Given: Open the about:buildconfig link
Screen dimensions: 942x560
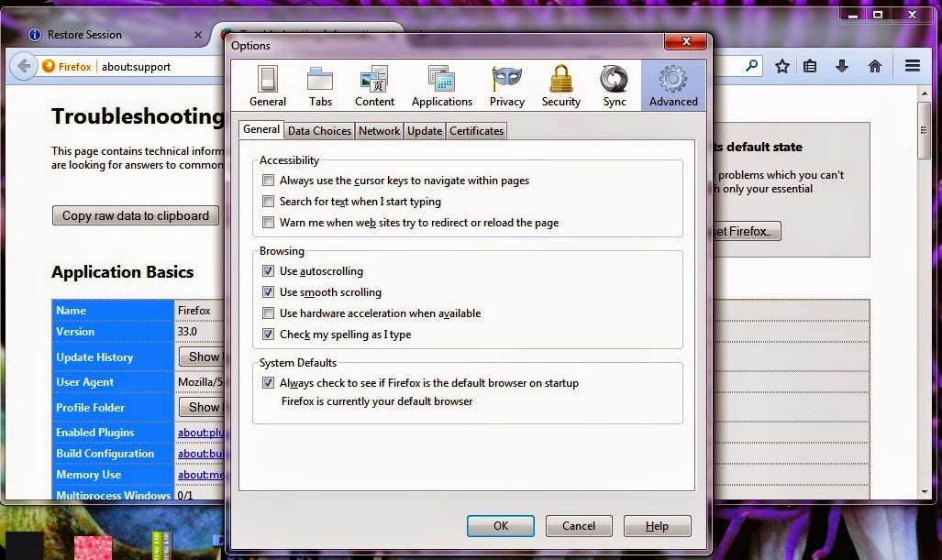Looking at the screenshot, I should click(201, 453).
